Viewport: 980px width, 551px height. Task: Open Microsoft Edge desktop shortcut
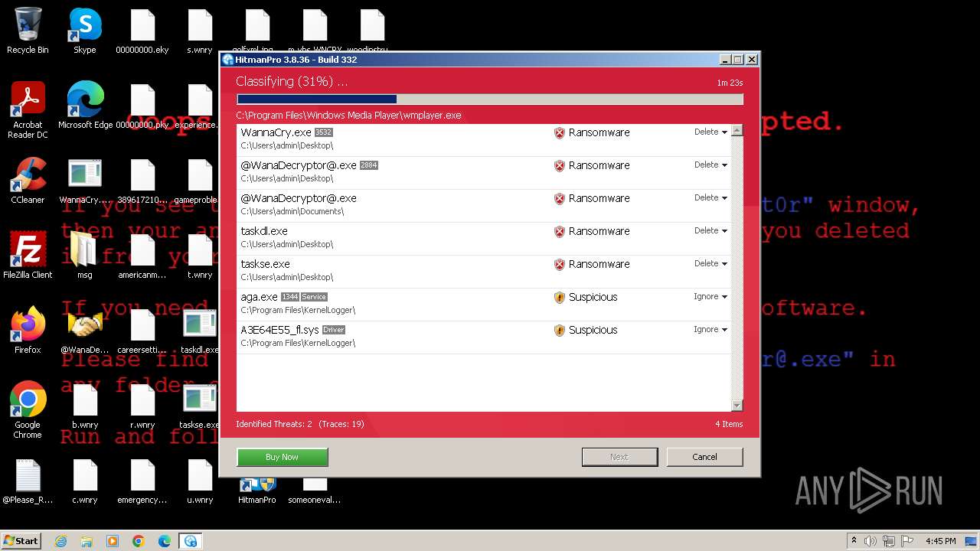tap(85, 106)
